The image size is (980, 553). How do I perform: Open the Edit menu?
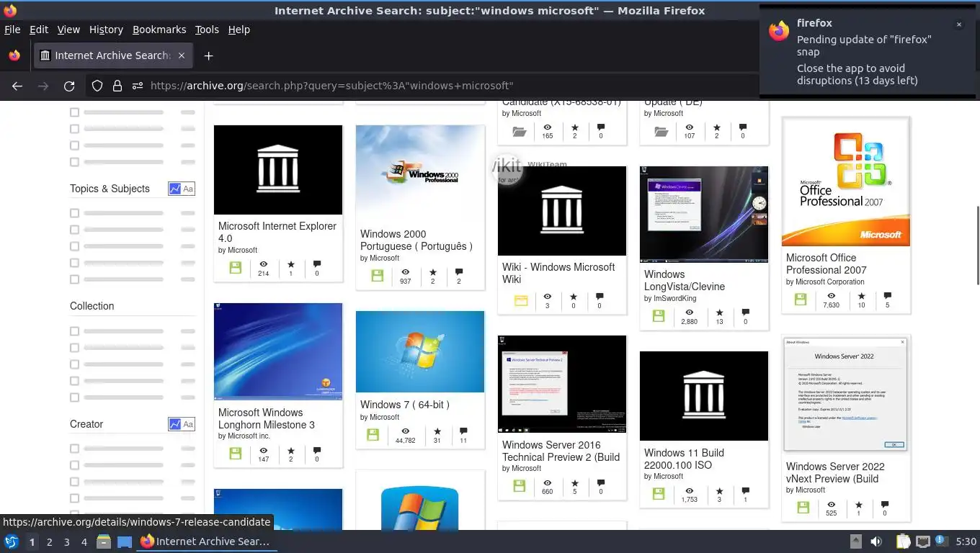click(x=39, y=30)
